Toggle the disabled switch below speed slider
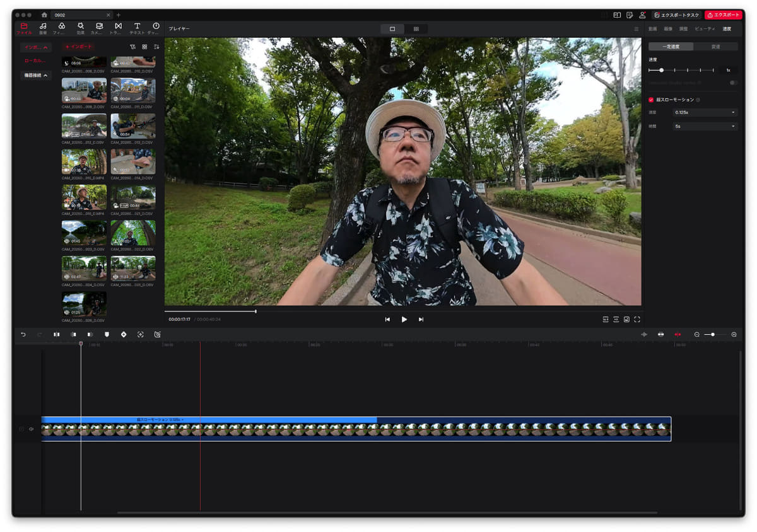The image size is (757, 532). coord(733,83)
